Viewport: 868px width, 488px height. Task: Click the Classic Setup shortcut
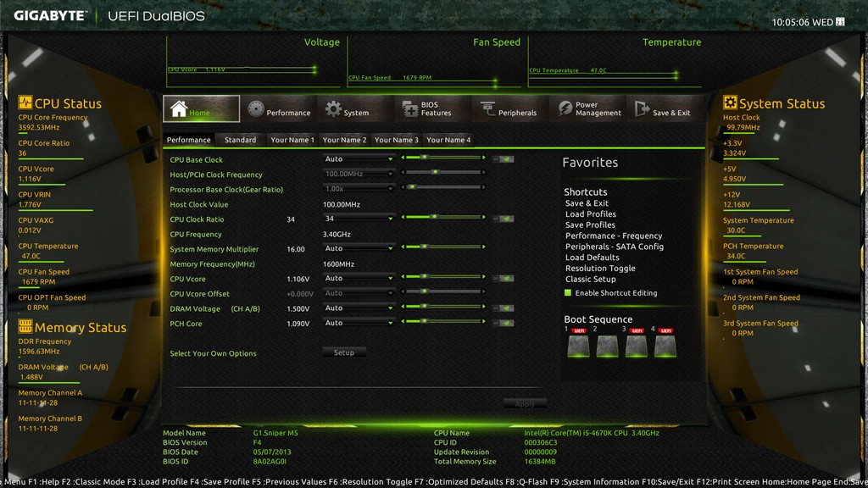[x=591, y=280]
